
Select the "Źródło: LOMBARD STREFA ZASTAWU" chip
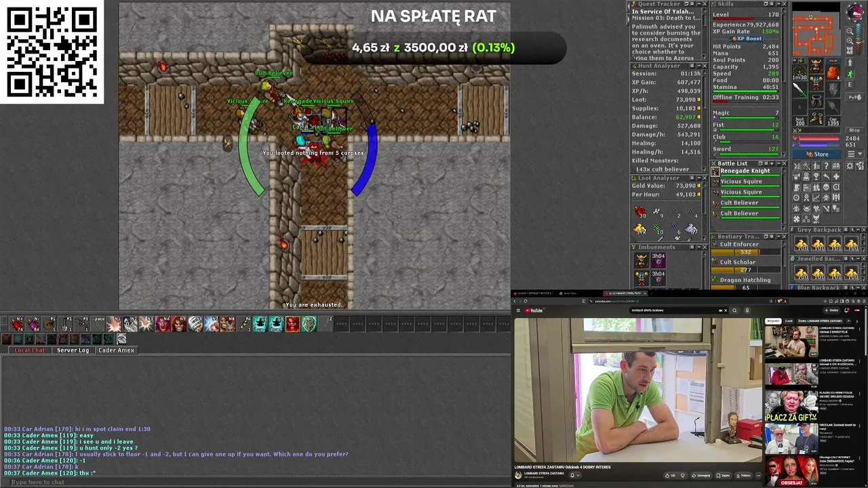pos(821,321)
